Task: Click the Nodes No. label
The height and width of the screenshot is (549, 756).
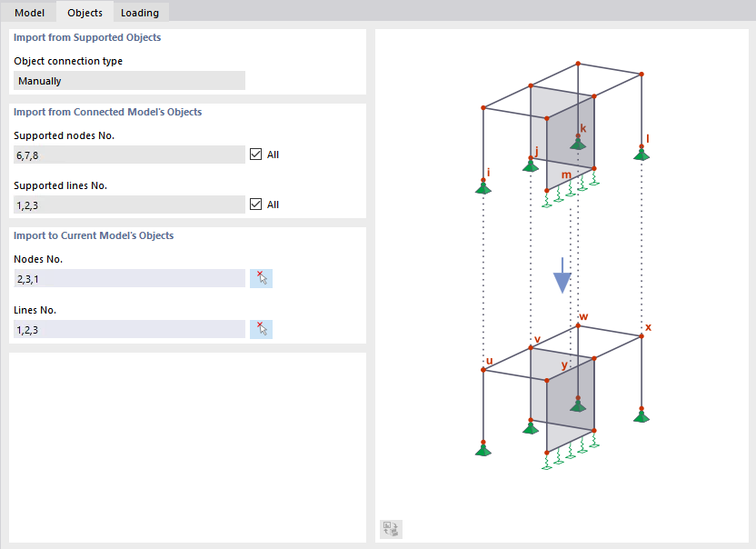Action: point(38,259)
